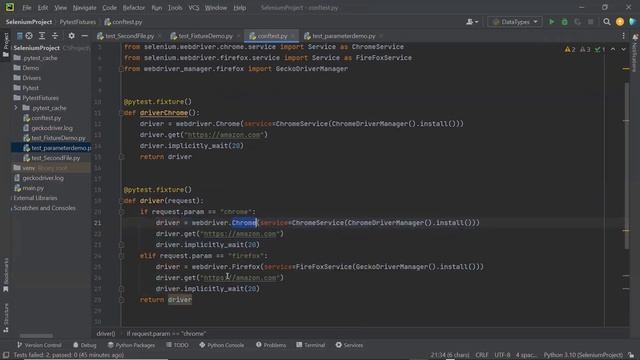Switch to the test_parameterdemo.py tab
The width and height of the screenshot is (640, 360).
pos(343,36)
